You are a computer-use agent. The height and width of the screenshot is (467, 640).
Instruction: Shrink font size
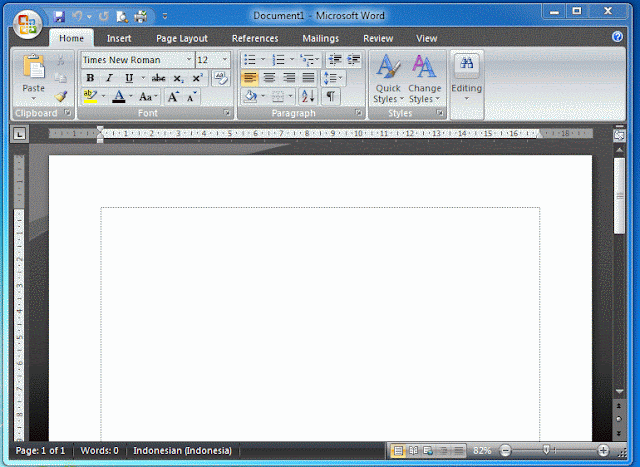click(x=191, y=97)
